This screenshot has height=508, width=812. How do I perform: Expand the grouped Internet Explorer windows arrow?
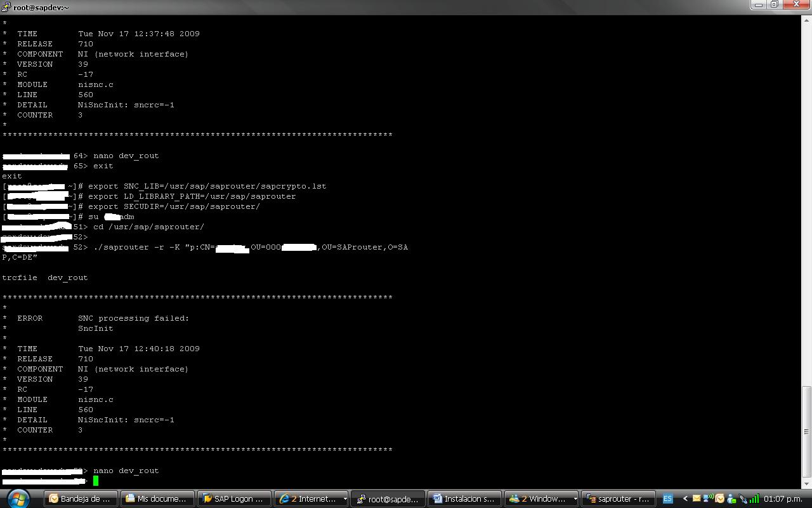(x=344, y=498)
